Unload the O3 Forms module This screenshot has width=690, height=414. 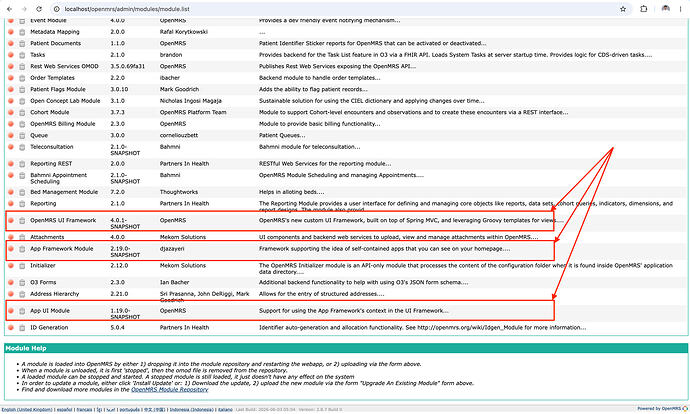[22, 282]
